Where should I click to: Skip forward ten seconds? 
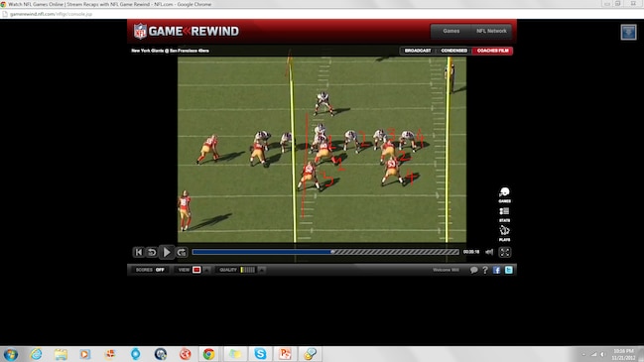pos(182,252)
